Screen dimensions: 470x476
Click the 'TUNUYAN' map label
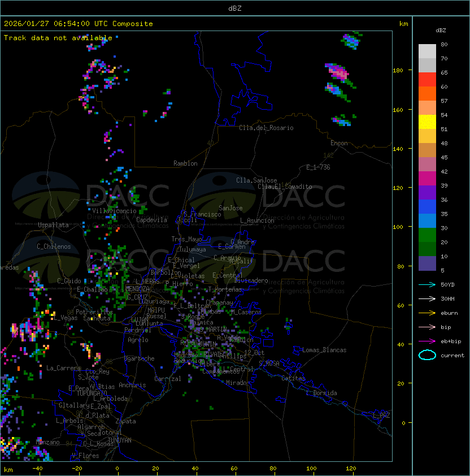click(x=120, y=440)
